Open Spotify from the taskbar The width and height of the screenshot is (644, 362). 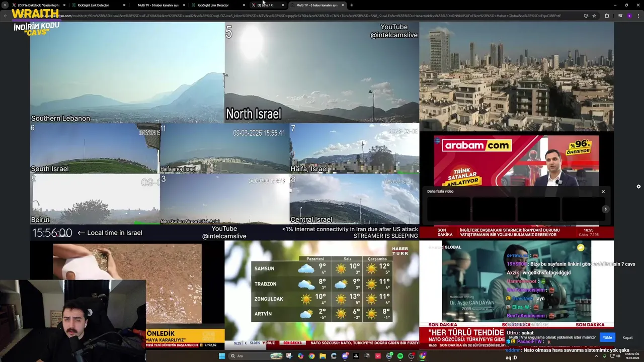point(400,356)
